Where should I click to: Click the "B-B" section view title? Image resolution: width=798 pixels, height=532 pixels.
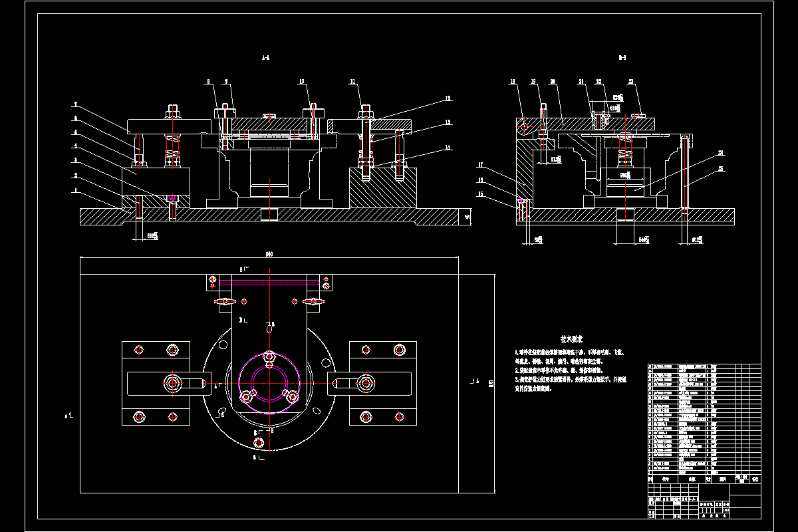pos(622,58)
